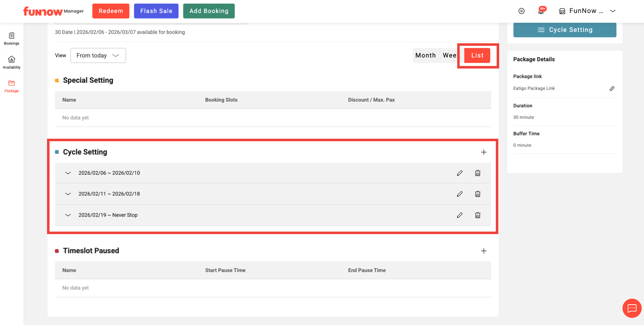This screenshot has height=327, width=644.
Task: Expand the 2026/02/19 ~ Never Stop row
Action: point(68,215)
